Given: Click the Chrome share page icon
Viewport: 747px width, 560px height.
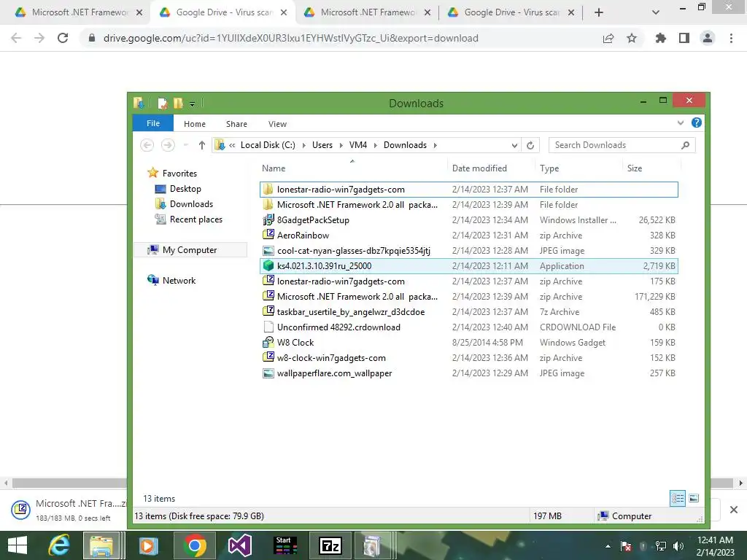Looking at the screenshot, I should coord(608,38).
